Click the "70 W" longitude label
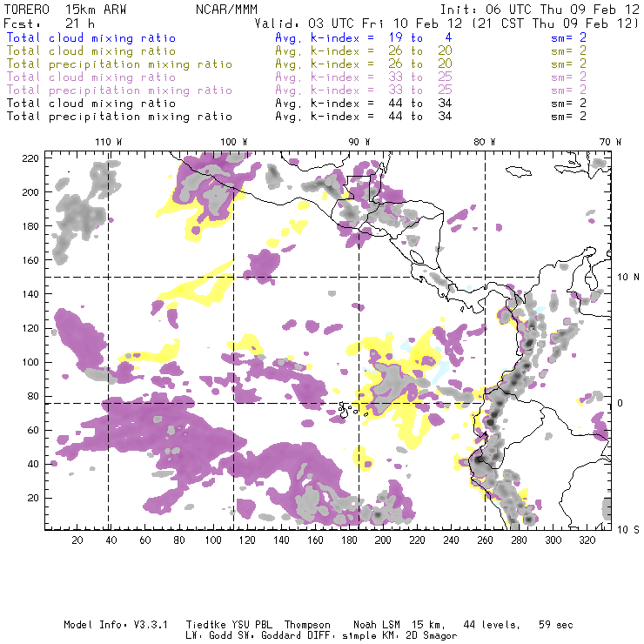 [610, 142]
